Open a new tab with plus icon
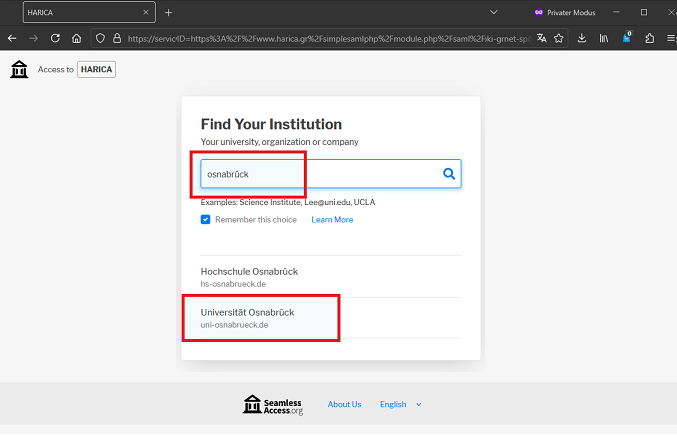677x435 pixels. [x=168, y=13]
